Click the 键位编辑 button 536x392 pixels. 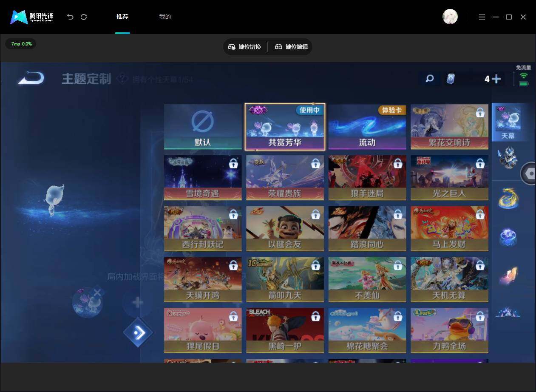292,47
